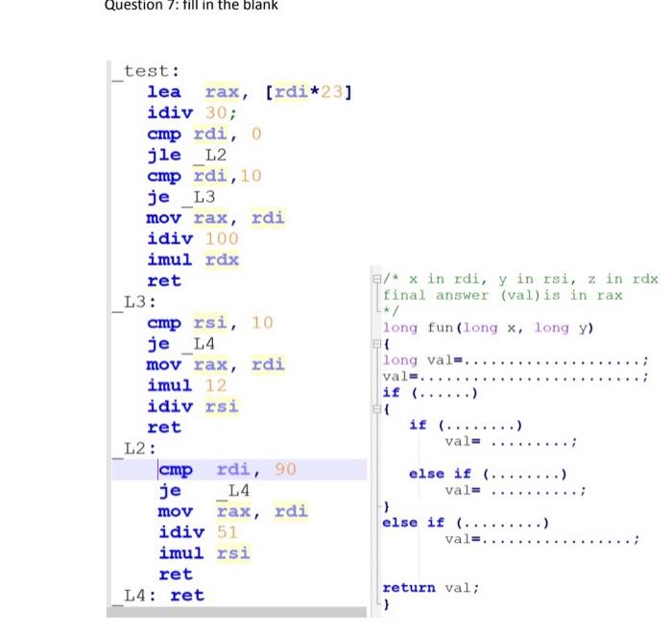Click the 'idiv rsi' instruction

coord(192,407)
